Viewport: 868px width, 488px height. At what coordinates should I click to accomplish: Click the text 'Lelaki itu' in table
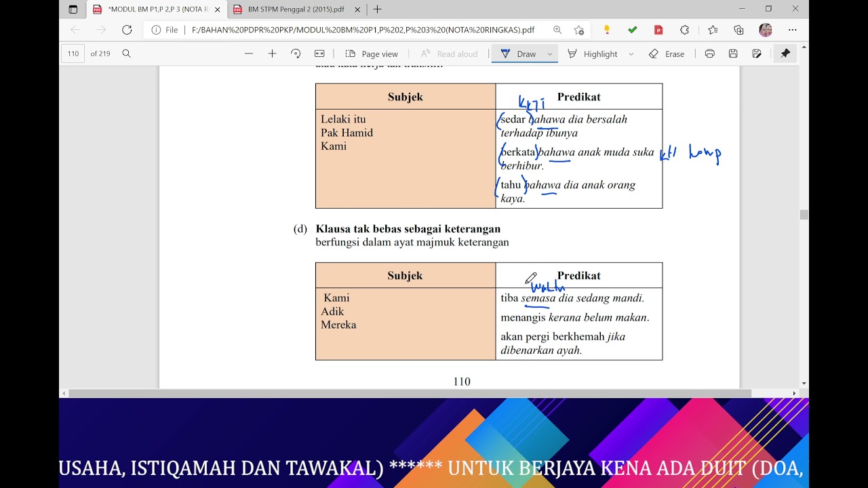coord(343,119)
